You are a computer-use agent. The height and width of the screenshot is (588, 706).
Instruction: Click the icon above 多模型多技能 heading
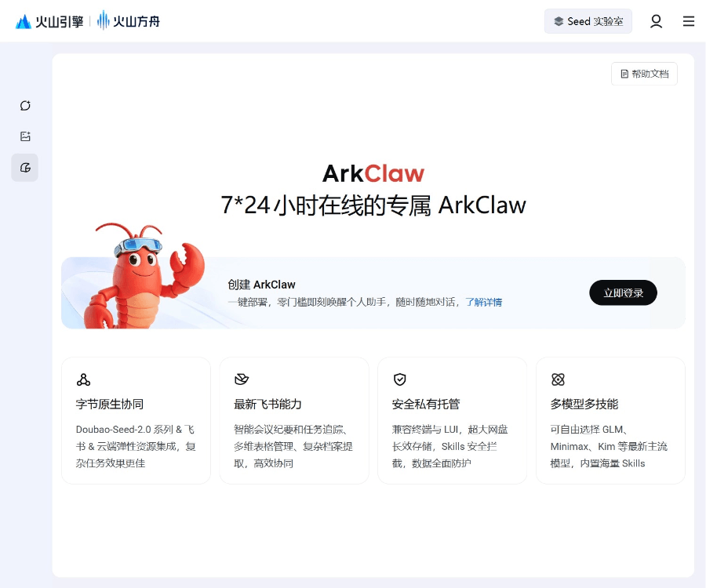point(558,379)
